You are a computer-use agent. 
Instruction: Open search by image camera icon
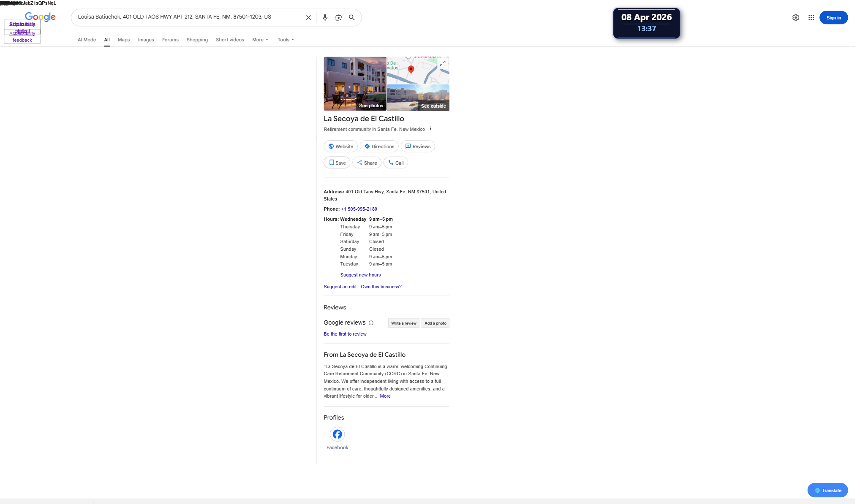338,18
